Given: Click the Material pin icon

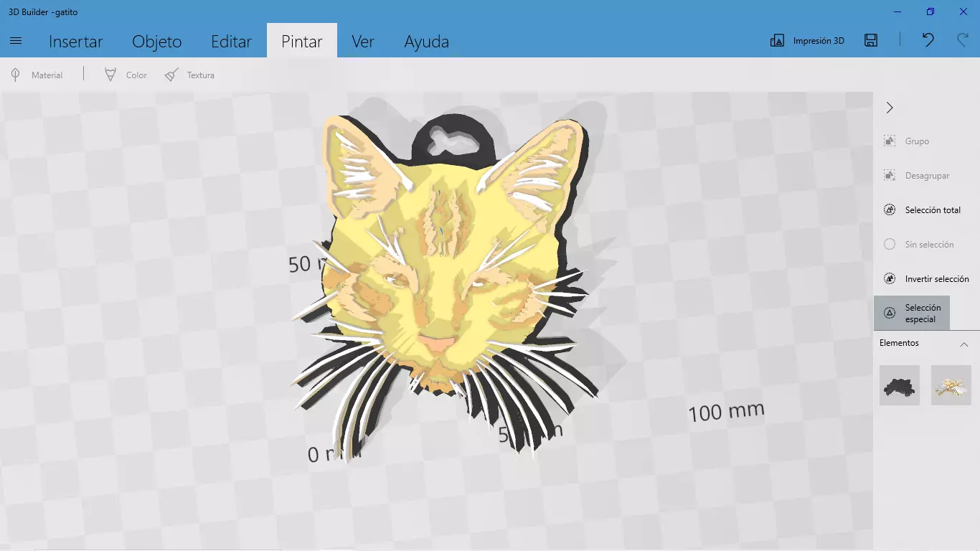Looking at the screenshot, I should 15,75.
